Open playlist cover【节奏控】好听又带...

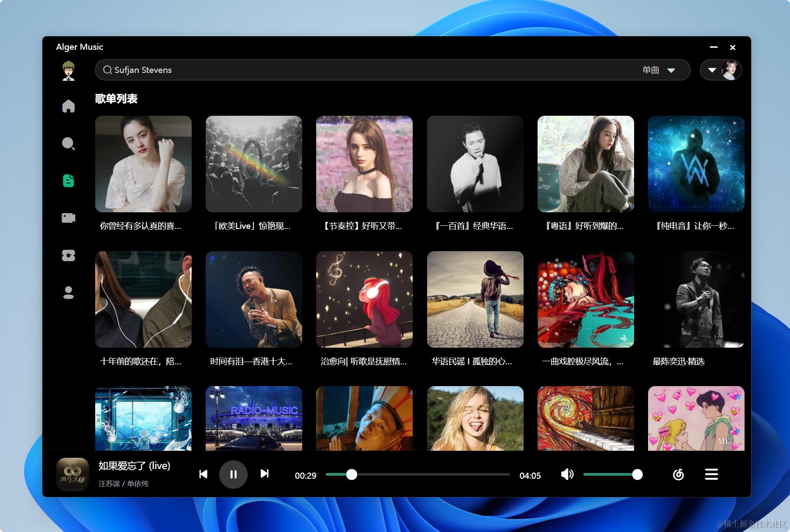[x=364, y=164]
